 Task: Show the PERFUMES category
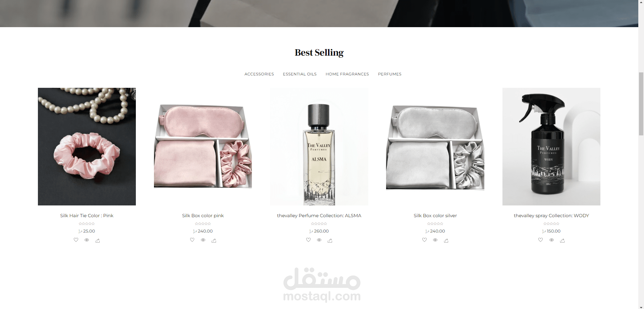390,74
